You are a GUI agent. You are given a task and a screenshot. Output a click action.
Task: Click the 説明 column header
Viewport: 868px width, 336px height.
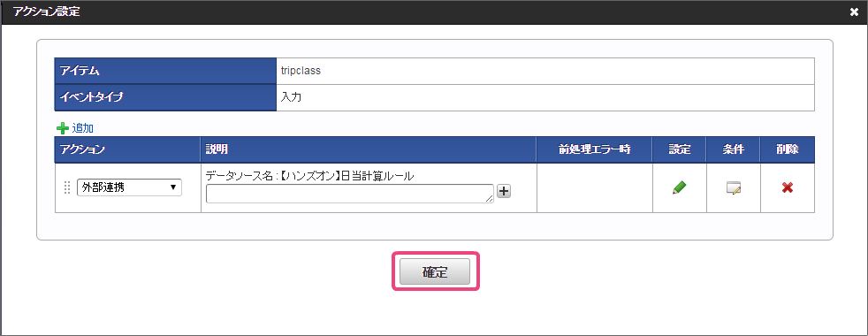pos(368,149)
